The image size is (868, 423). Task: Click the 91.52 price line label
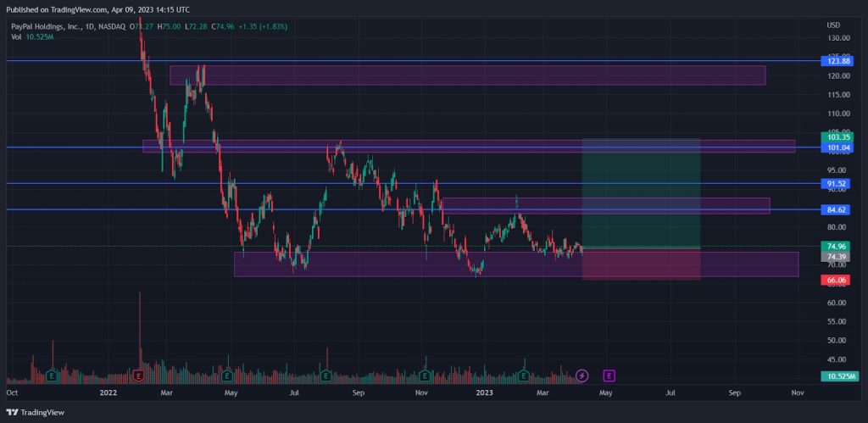(x=837, y=183)
